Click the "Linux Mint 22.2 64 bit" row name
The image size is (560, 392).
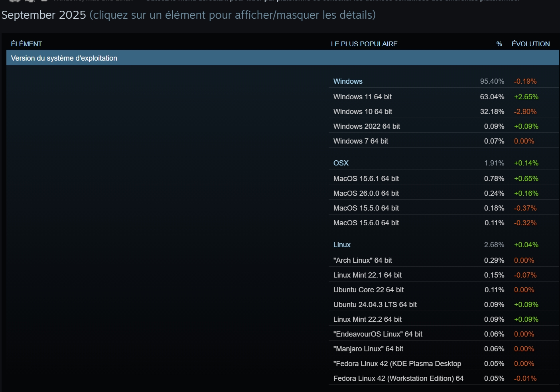(367, 319)
